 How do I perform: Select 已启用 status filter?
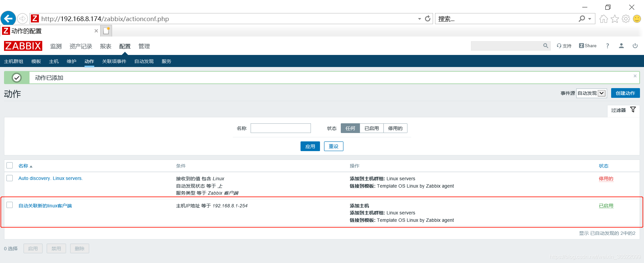click(x=372, y=128)
